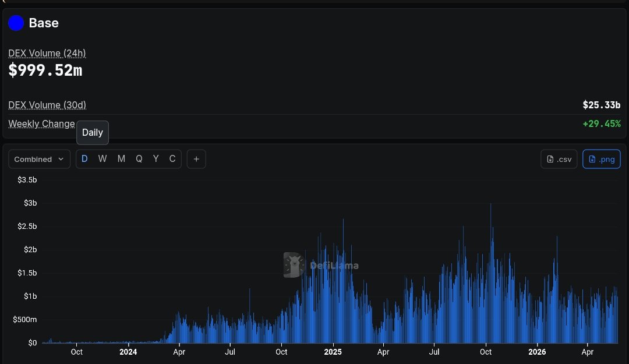Click the $3.5b y-axis label
The image size is (629, 364).
click(27, 180)
